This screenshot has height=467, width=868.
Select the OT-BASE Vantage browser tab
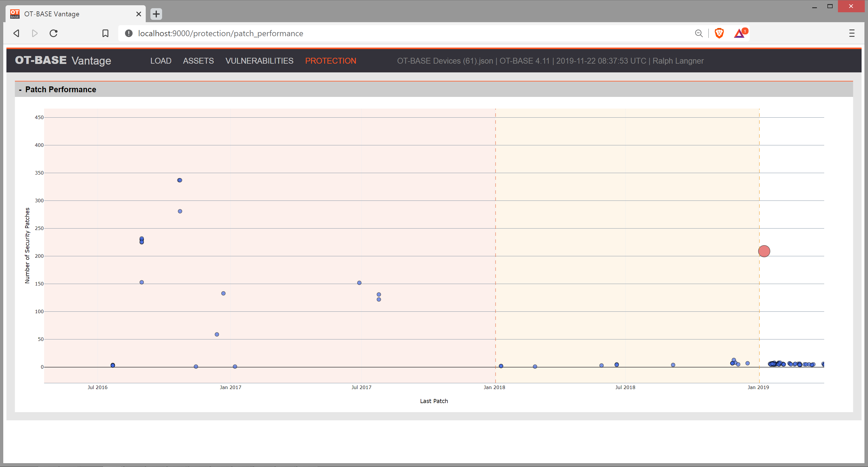76,14
